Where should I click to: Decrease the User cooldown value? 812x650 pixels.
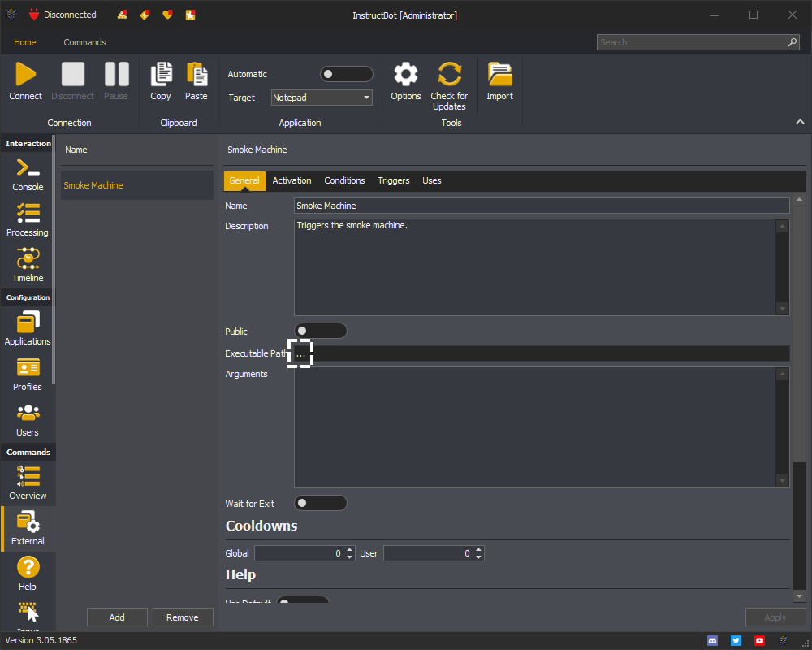click(x=479, y=557)
